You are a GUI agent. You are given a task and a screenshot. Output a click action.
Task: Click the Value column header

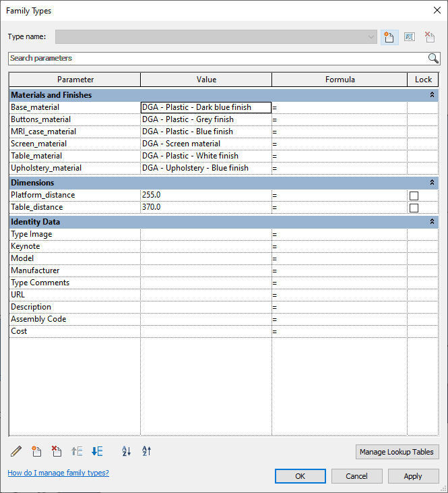pyautogui.click(x=206, y=80)
